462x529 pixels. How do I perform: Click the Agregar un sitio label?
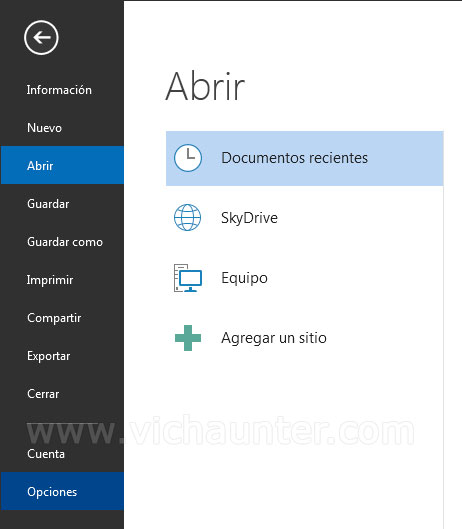tap(274, 338)
